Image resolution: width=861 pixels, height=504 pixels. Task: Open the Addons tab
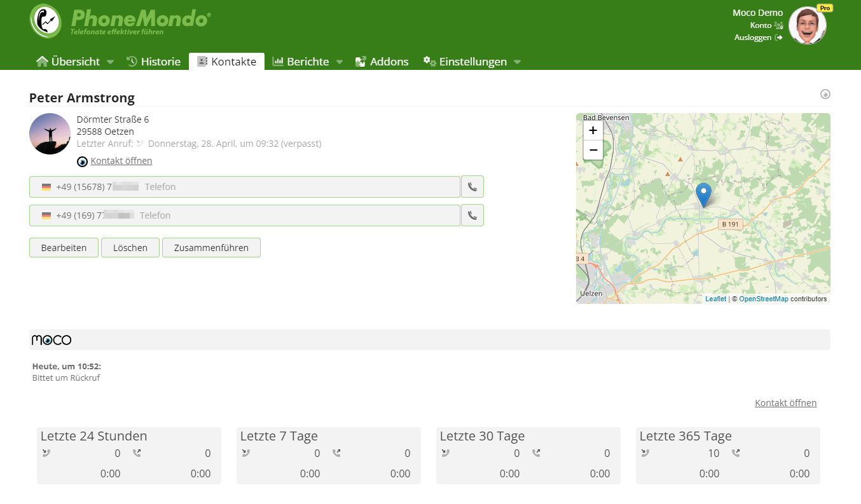coord(382,62)
